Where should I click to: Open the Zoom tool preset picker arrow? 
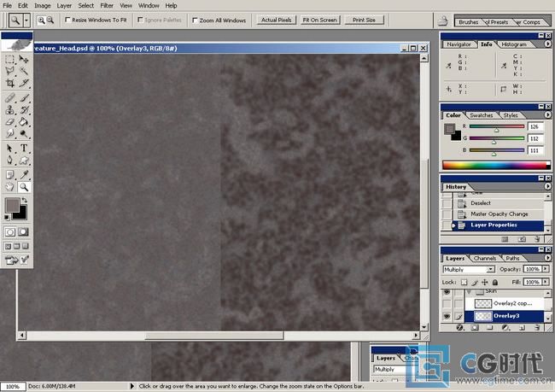pos(26,20)
